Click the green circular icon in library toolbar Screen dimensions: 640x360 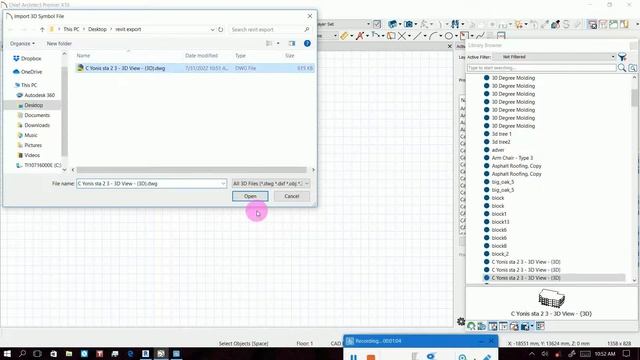[471, 326]
